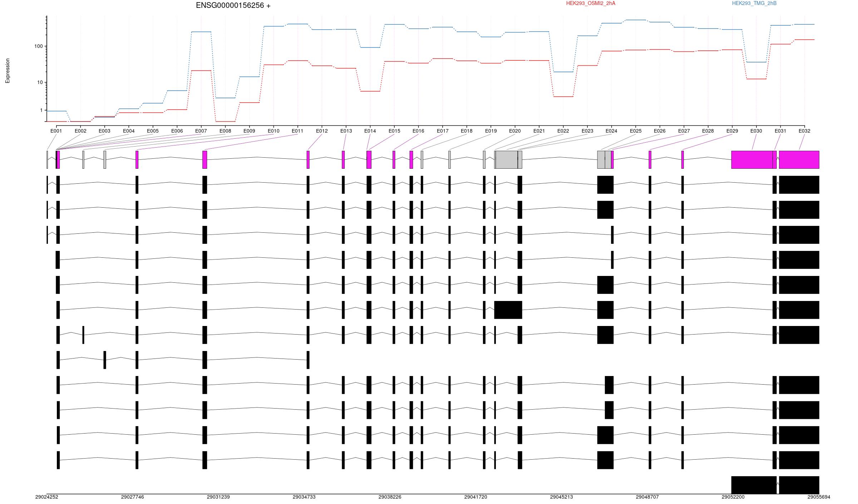Select the HEK293_TMG_2hB legend label
Screen dimensions: 858x504
(754, 3)
